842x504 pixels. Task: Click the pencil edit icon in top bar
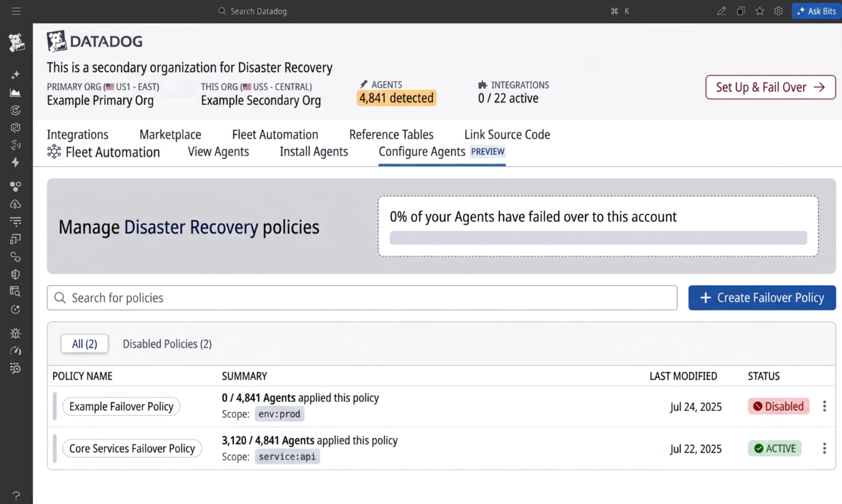(x=722, y=11)
